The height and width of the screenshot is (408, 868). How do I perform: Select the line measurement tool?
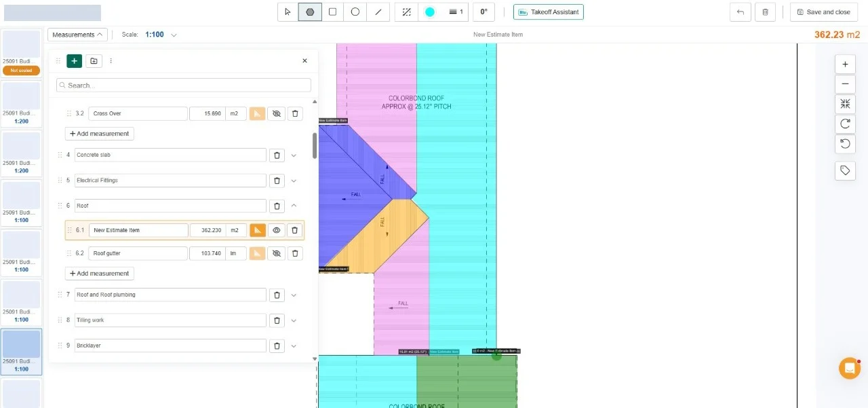[378, 12]
